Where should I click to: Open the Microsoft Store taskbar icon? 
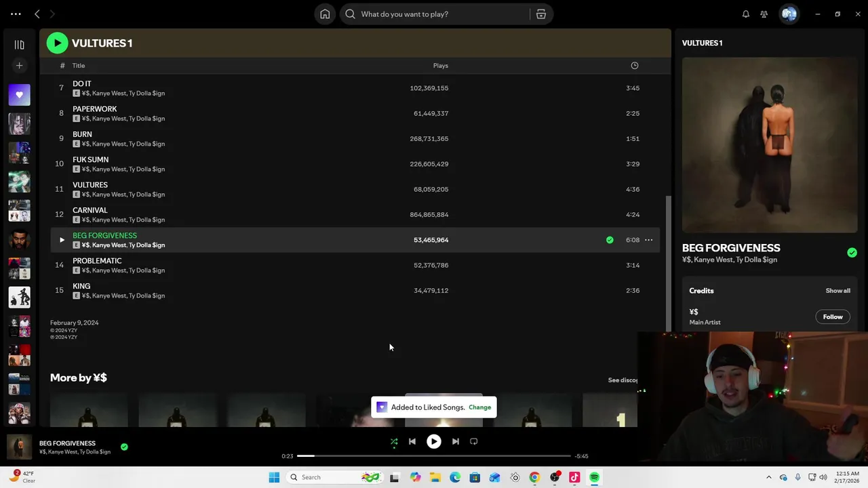[475, 477]
